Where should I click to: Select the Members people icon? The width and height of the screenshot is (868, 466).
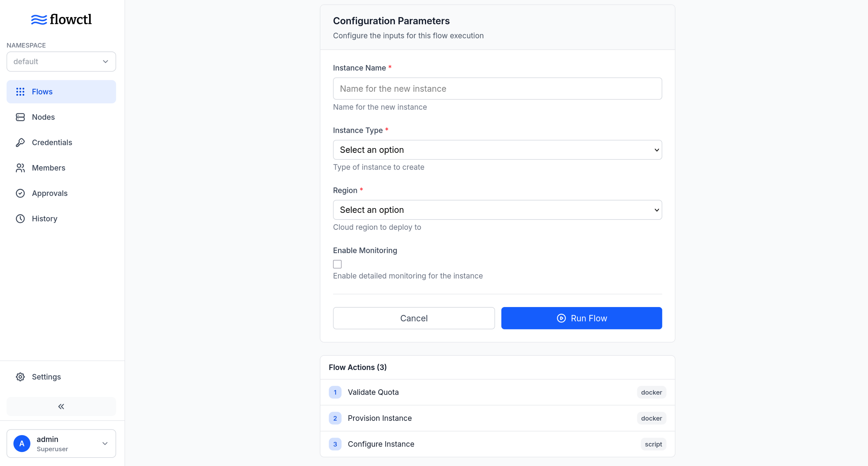click(x=20, y=168)
